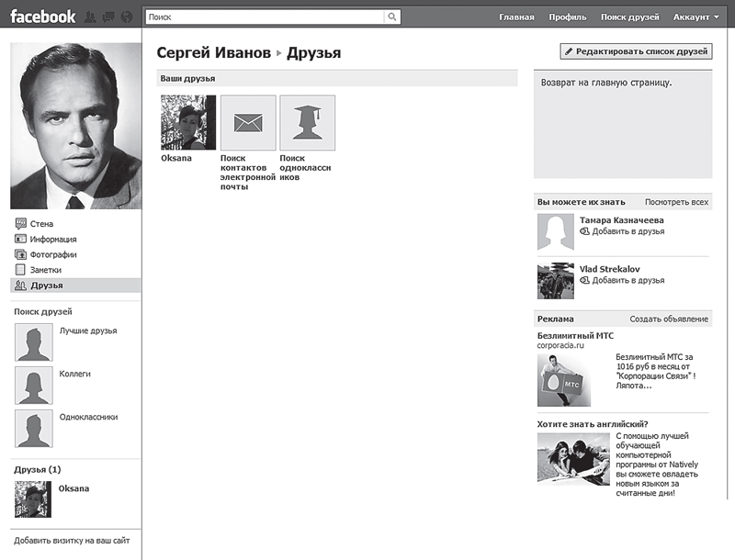Click the Лучшие друзья silhouette icon

coord(33,342)
